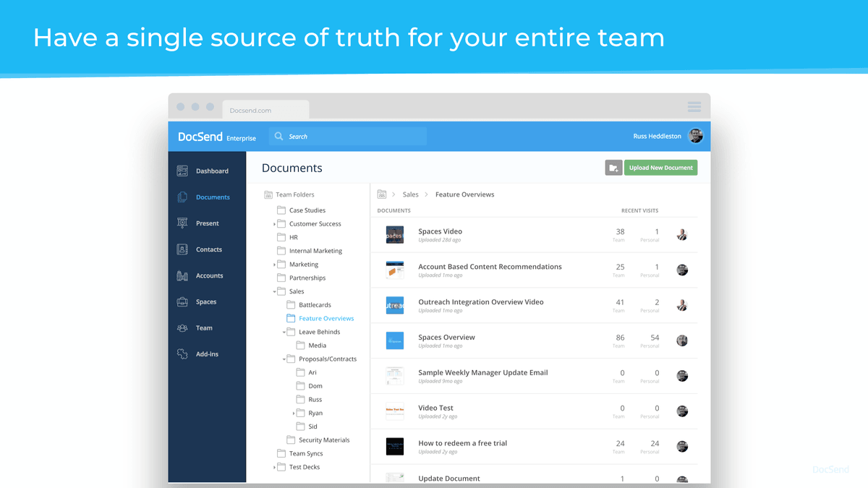Open the Add-ins menu label
This screenshot has height=488, width=868.
click(x=207, y=354)
